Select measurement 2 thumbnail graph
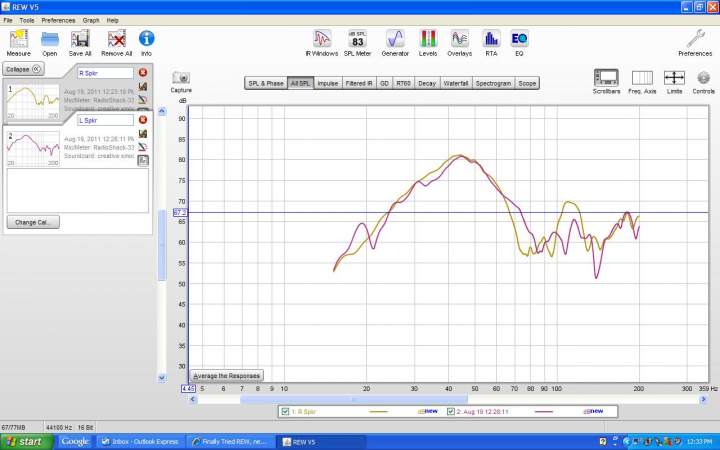Screen dimensions: 720x450 pos(33,148)
